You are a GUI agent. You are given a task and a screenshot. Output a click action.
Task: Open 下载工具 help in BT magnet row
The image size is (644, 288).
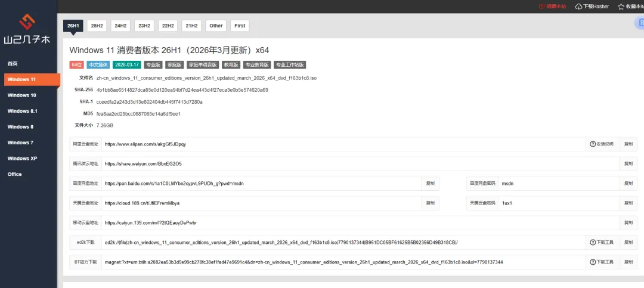click(602, 262)
